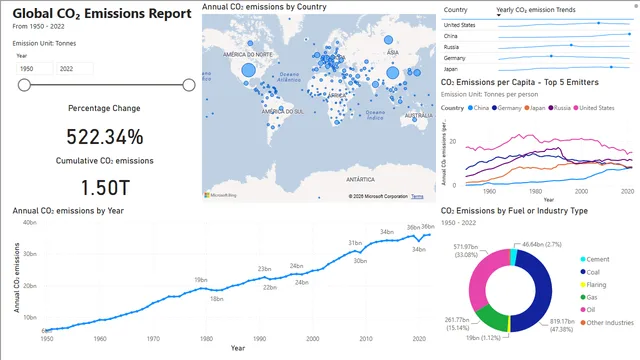The width and height of the screenshot is (640, 360).
Task: Select the Russia row in trends table
Action: click(x=538, y=47)
